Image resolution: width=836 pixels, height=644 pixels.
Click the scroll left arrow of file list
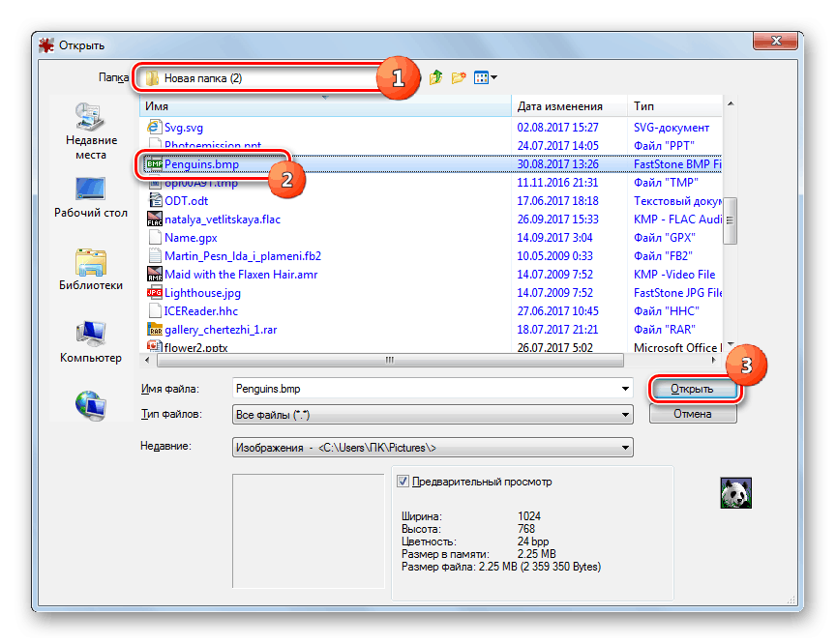pyautogui.click(x=147, y=360)
